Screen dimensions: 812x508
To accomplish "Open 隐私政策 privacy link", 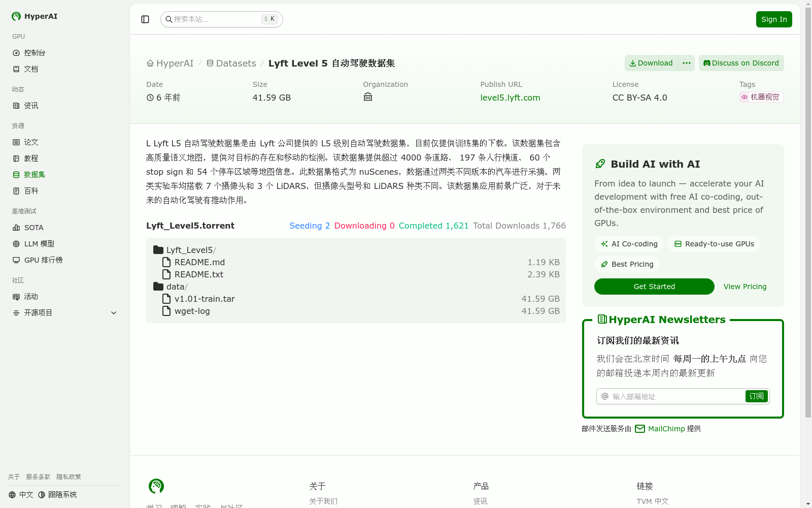I will 69,477.
